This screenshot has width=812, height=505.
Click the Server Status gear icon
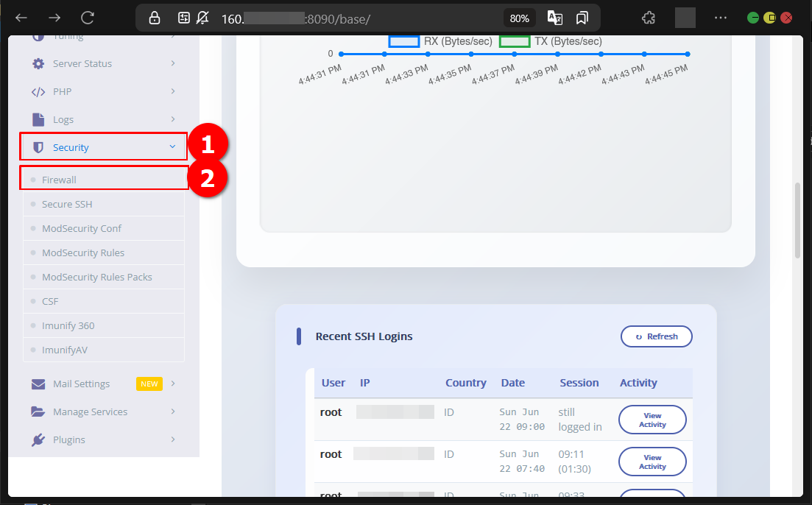(x=38, y=64)
